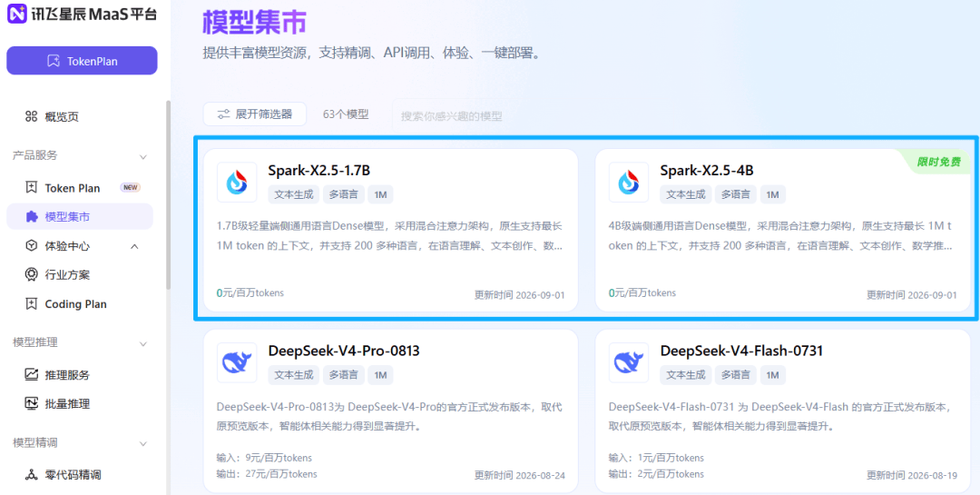
Task: Collapse the 模型推理 section chevron
Action: click(143, 343)
